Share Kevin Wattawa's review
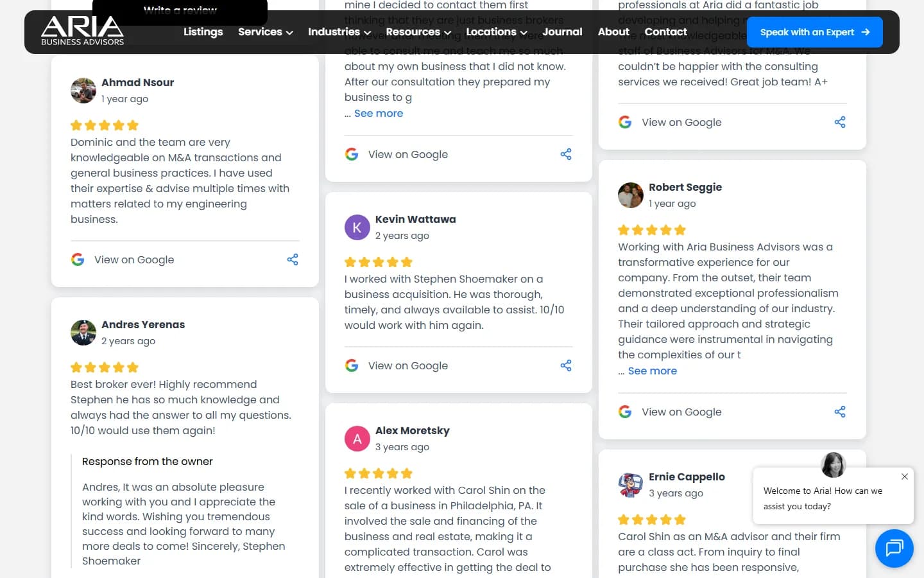Image resolution: width=924 pixels, height=578 pixels. (x=566, y=365)
